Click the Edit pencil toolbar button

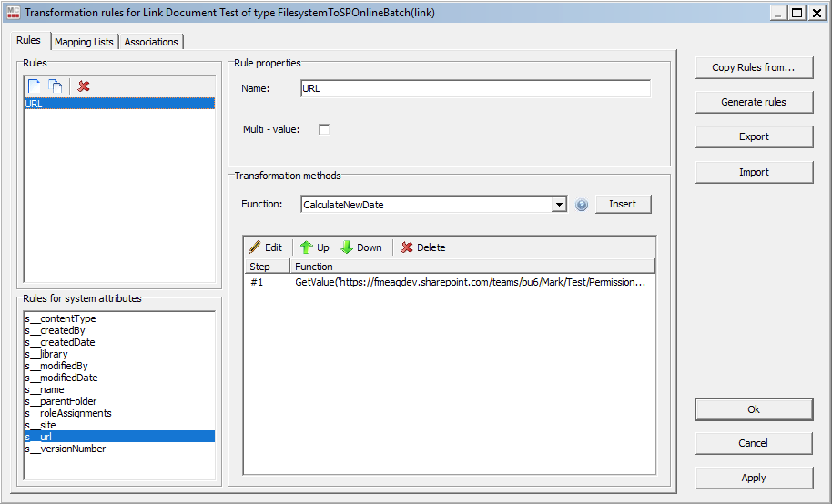tap(266, 247)
